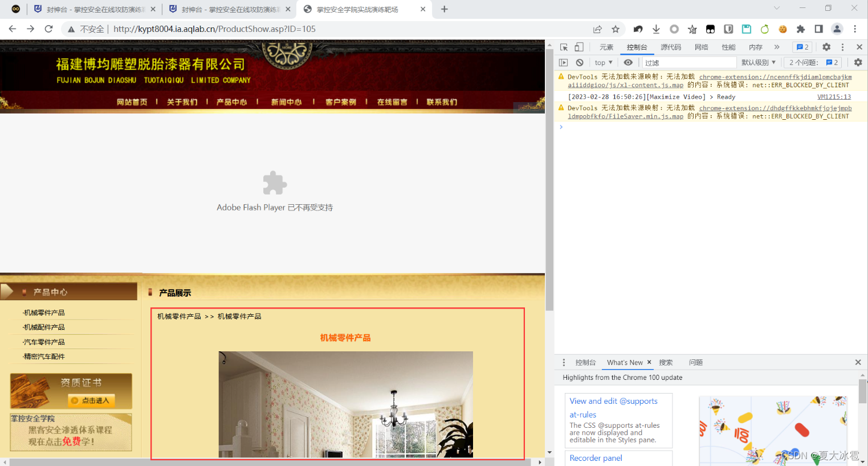Select the drawer 搜索 tab
The height and width of the screenshot is (466, 868).
(666, 363)
